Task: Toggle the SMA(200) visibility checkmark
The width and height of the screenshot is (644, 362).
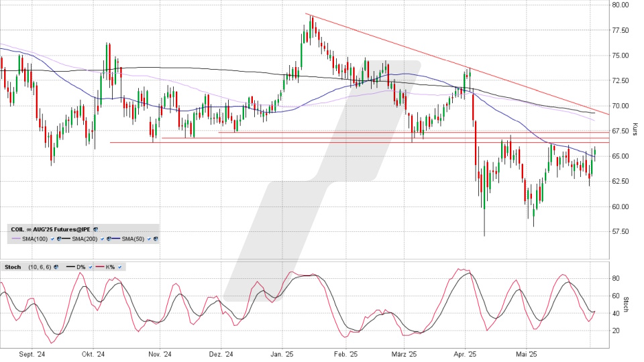Action: click(x=102, y=239)
